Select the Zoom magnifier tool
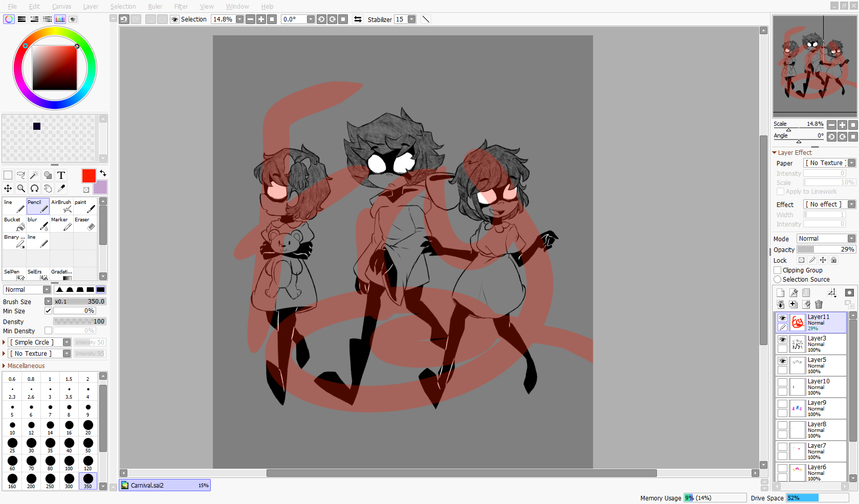 (x=21, y=189)
